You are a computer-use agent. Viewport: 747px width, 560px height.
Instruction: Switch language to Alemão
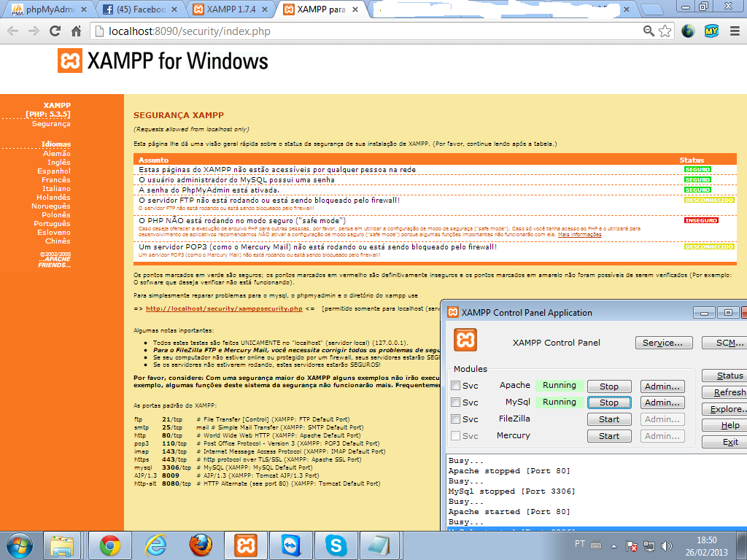coord(57,153)
